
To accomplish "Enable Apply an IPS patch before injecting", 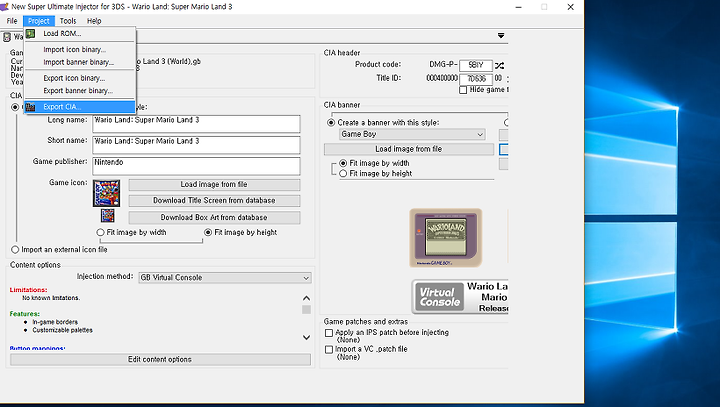I will (329, 333).
